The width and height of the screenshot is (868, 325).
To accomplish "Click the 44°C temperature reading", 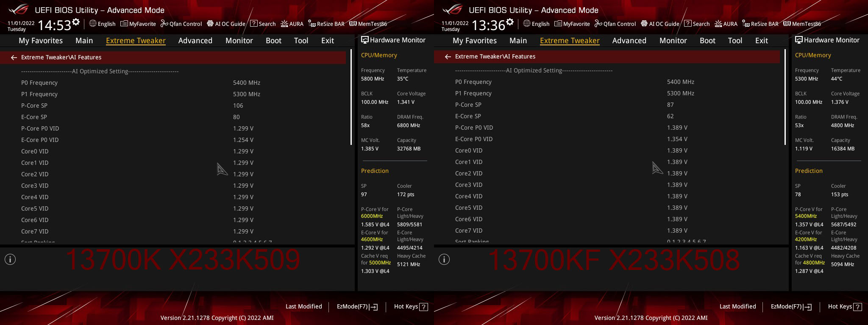I will coord(837,79).
